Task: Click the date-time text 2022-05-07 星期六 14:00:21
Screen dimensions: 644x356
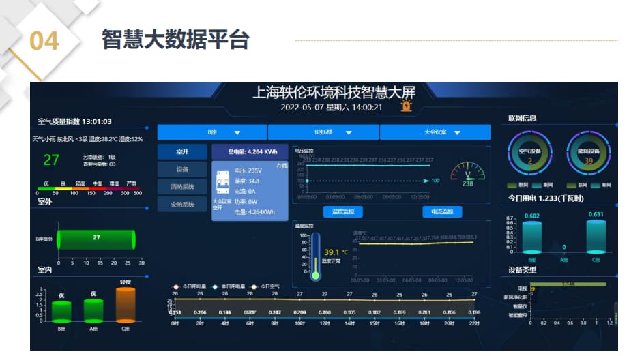Action: 332,108
